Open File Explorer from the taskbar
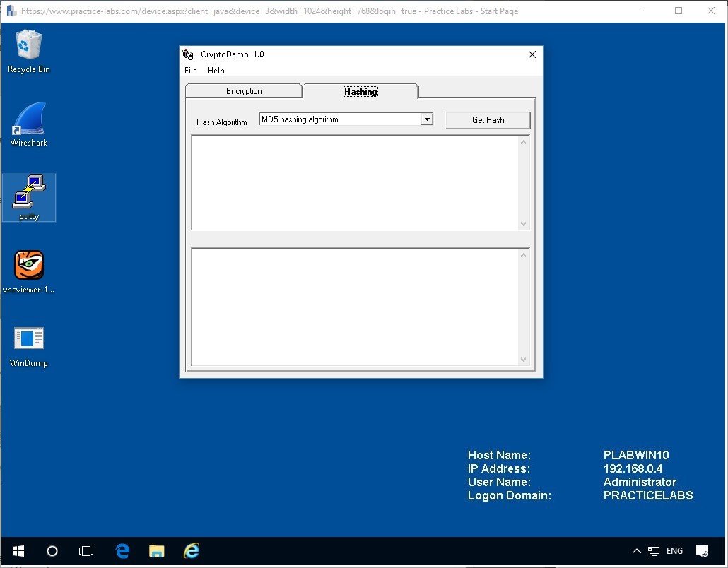The image size is (728, 568). coord(156,551)
